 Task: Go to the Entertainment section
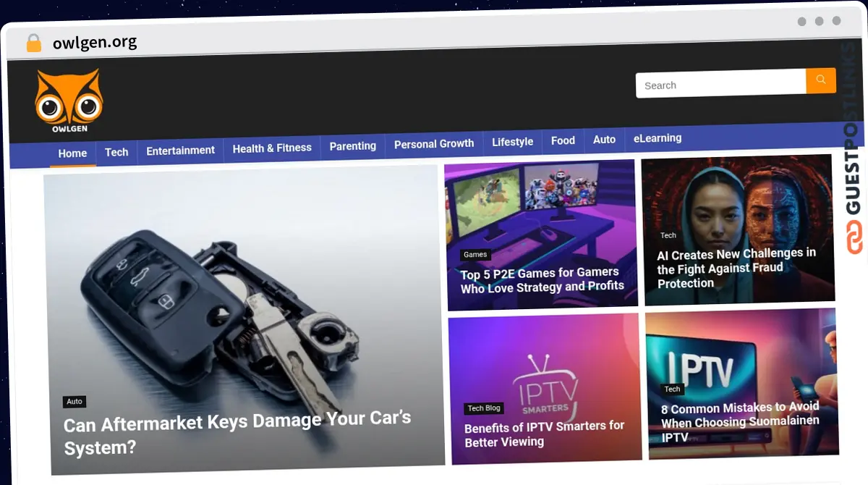pos(180,151)
